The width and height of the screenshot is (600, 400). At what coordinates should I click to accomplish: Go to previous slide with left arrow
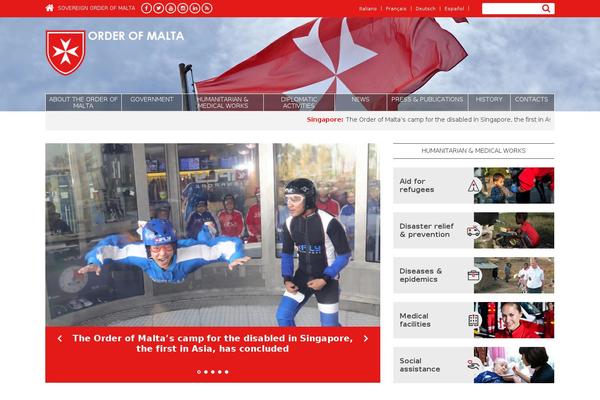(60, 338)
